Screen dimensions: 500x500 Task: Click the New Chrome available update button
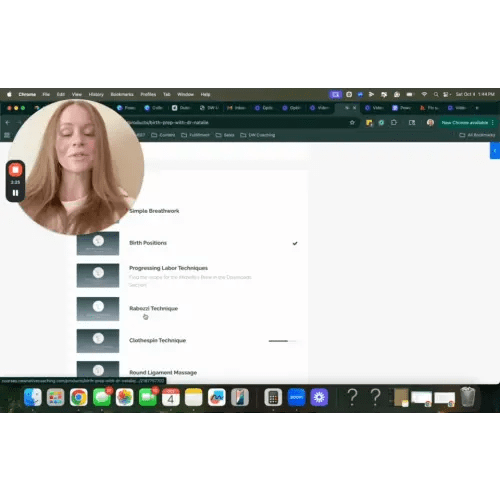(x=465, y=122)
